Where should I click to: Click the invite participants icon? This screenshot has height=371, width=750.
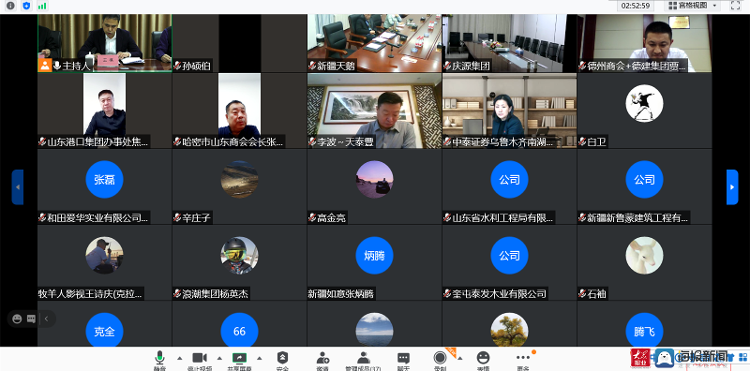[322, 360]
